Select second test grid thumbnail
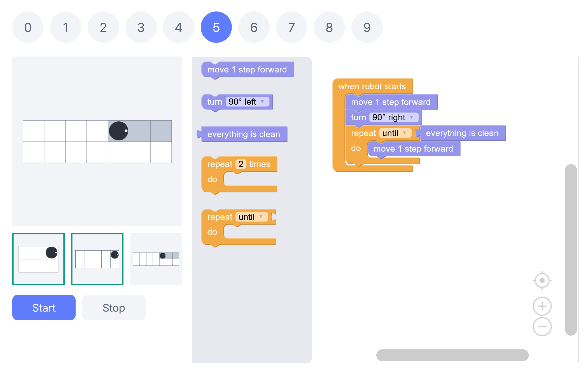This screenshot has width=588, height=372. coord(97,259)
